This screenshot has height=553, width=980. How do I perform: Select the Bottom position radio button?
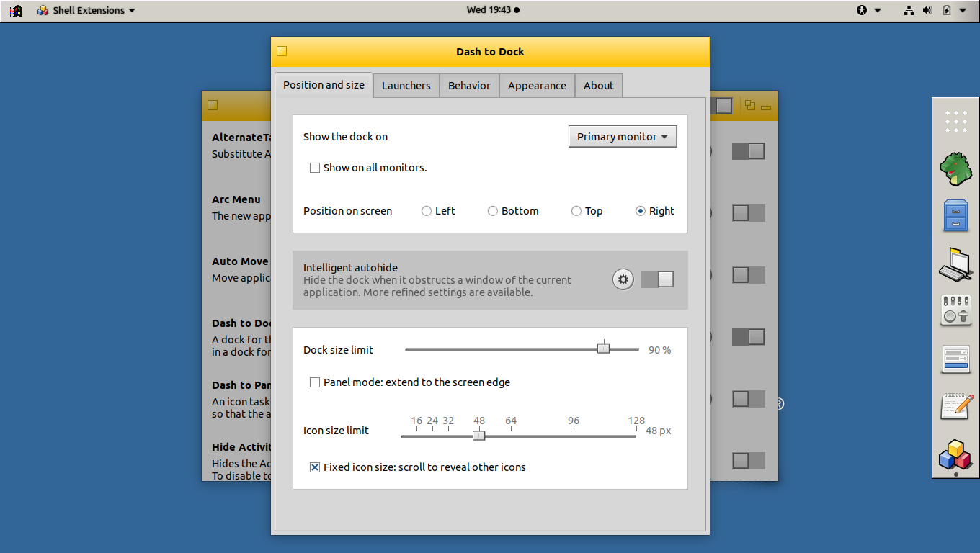point(493,211)
